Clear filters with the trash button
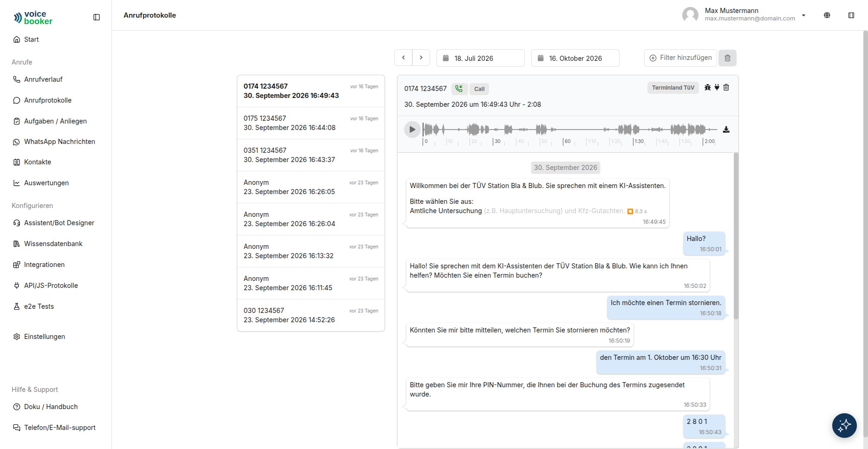868x449 pixels. click(728, 58)
